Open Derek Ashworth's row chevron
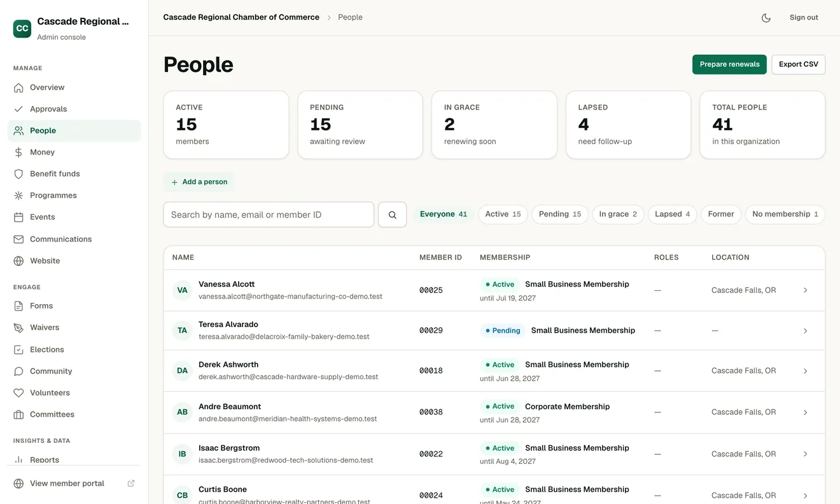The height and width of the screenshot is (504, 840). click(x=805, y=371)
